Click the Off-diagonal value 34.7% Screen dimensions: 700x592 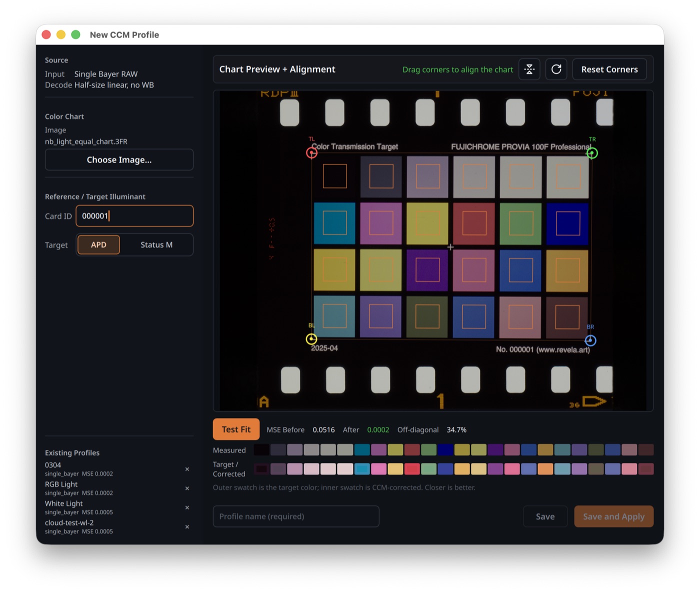click(456, 429)
